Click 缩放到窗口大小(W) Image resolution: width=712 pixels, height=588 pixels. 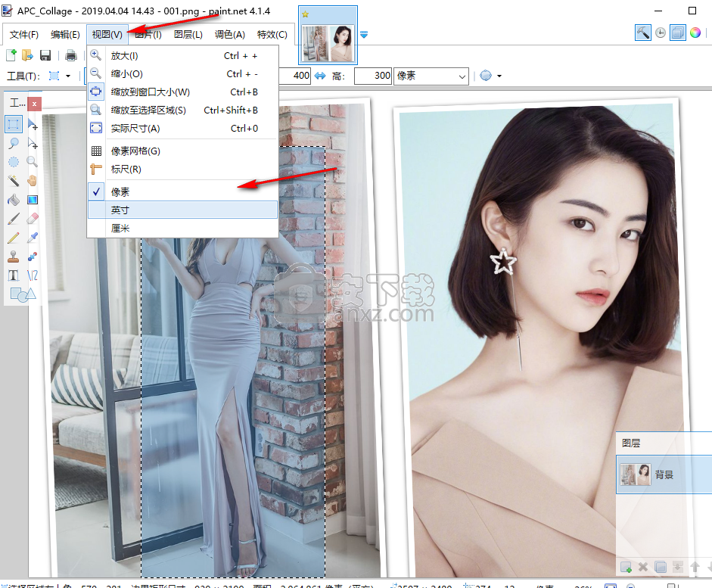182,92
